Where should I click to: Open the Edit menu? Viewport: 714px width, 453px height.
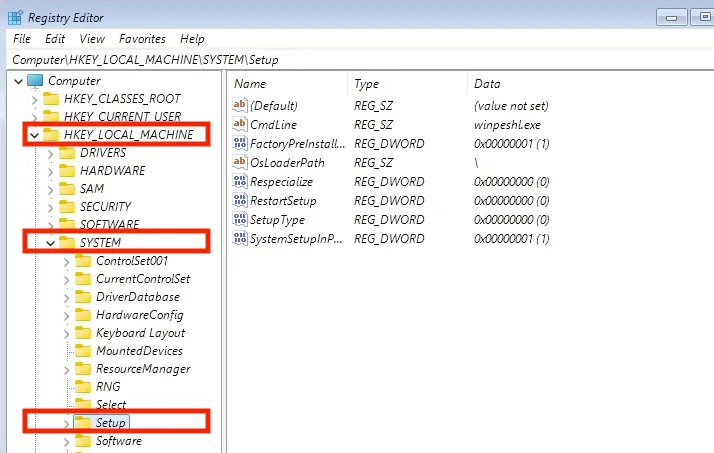point(54,39)
